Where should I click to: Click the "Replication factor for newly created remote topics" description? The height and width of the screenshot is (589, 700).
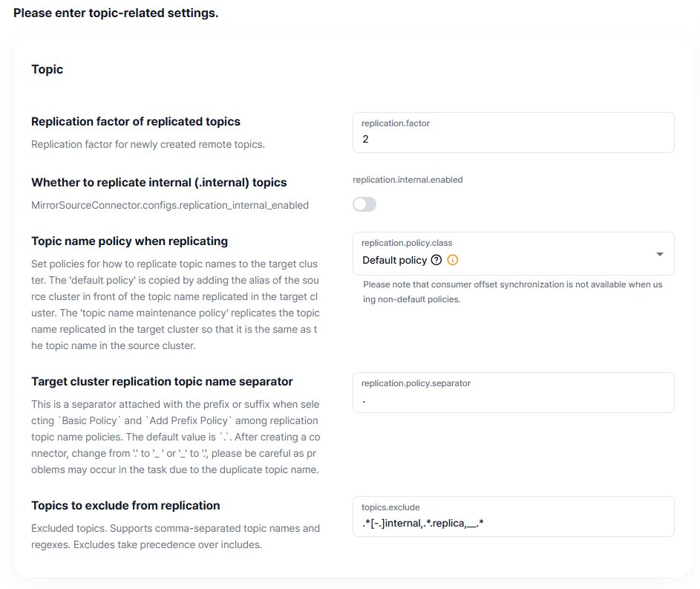148,144
